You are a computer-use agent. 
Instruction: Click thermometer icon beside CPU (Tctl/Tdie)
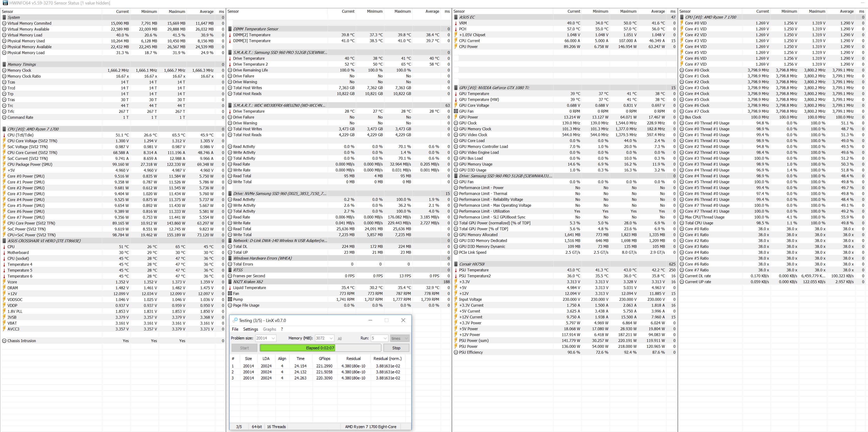[4, 135]
